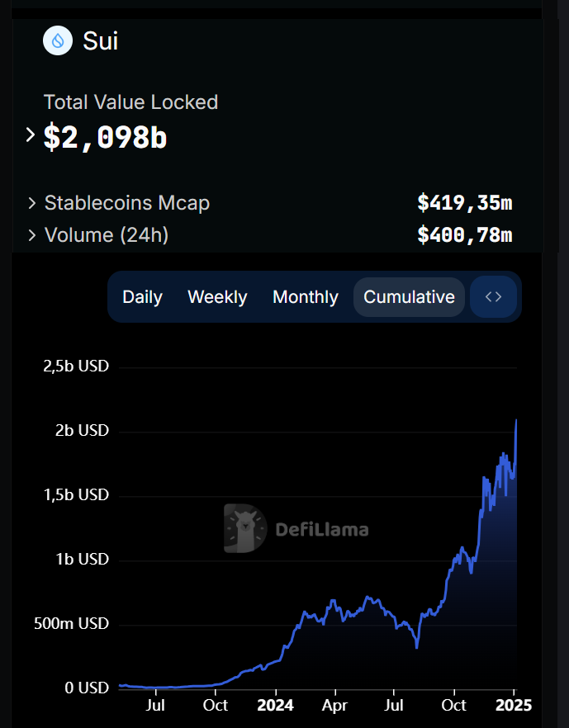Click the Total Value Locked label

tap(130, 102)
